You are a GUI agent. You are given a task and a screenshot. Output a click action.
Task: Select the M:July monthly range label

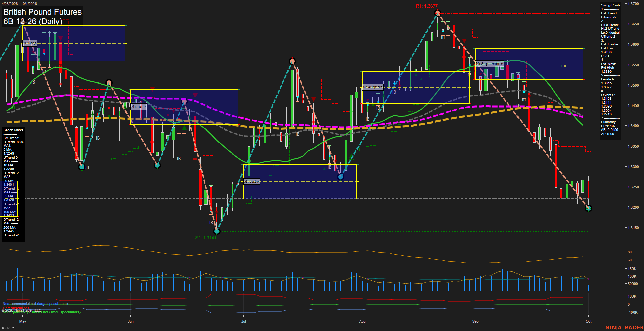(x=252, y=181)
